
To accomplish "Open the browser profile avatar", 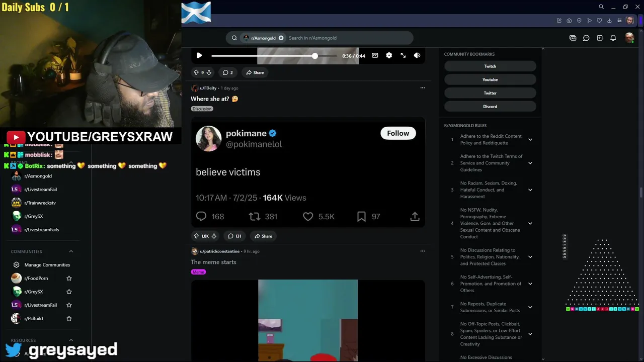I will pyautogui.click(x=630, y=21).
